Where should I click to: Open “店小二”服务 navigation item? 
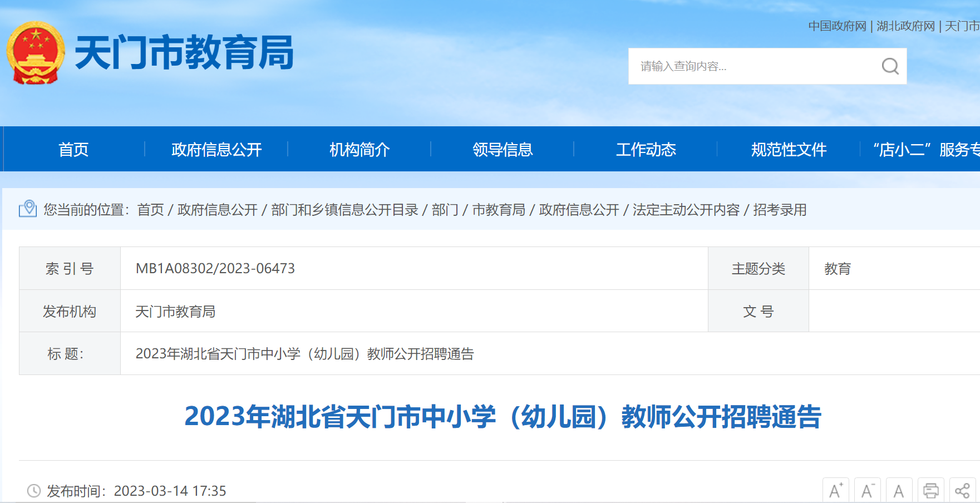(x=927, y=149)
